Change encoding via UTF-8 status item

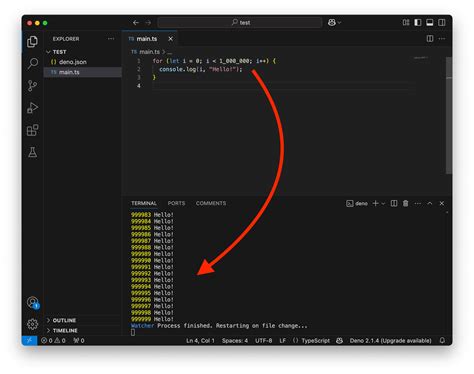tap(263, 340)
